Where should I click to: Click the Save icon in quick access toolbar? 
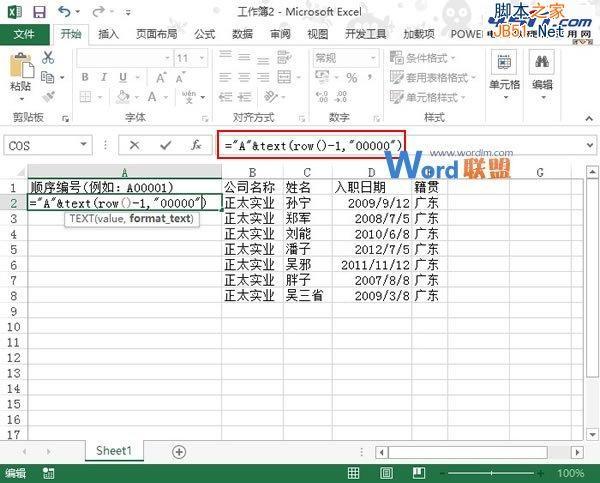pyautogui.click(x=39, y=11)
